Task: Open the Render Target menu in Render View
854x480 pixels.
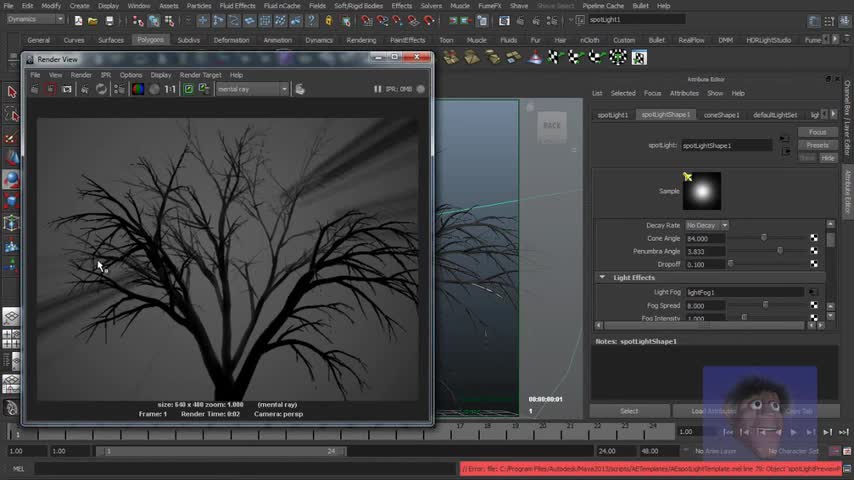Action: point(200,75)
